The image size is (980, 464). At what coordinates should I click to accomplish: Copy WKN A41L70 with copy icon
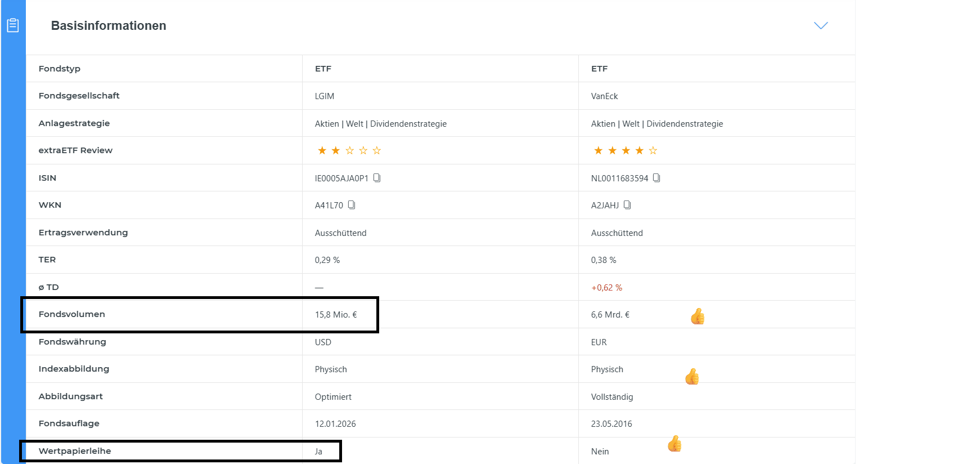[x=352, y=205]
